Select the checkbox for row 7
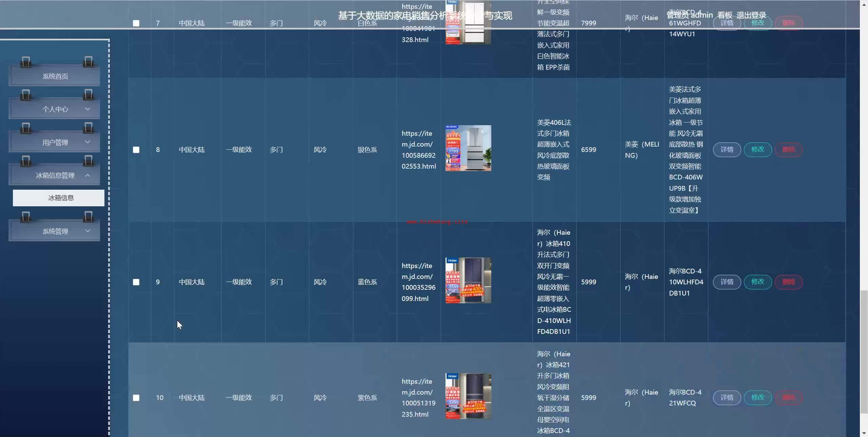The height and width of the screenshot is (437, 868). tap(136, 23)
